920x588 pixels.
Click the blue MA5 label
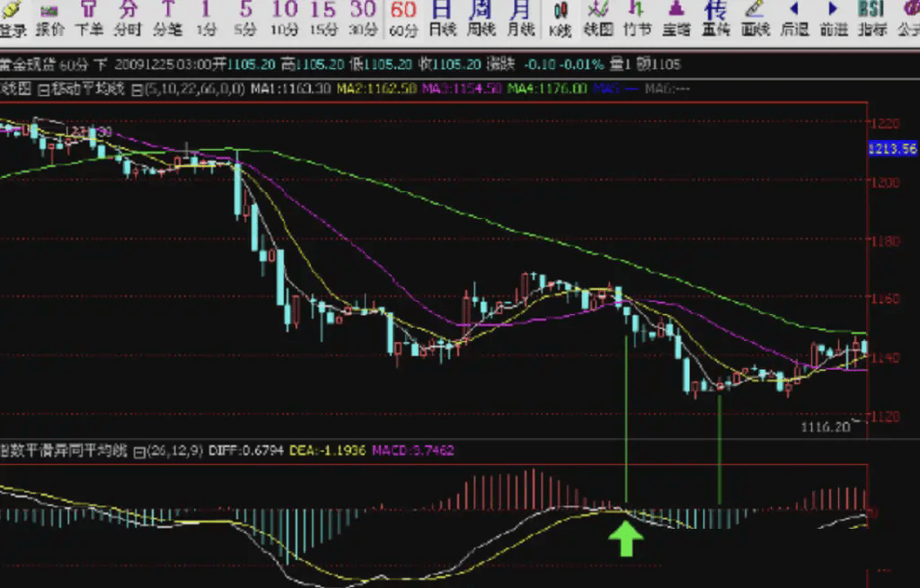pyautogui.click(x=615, y=89)
